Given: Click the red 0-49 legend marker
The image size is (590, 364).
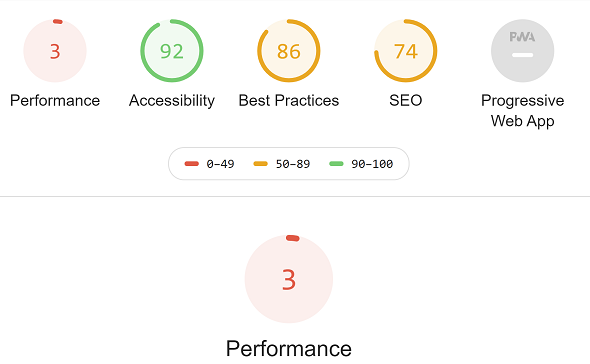Looking at the screenshot, I should (x=192, y=164).
